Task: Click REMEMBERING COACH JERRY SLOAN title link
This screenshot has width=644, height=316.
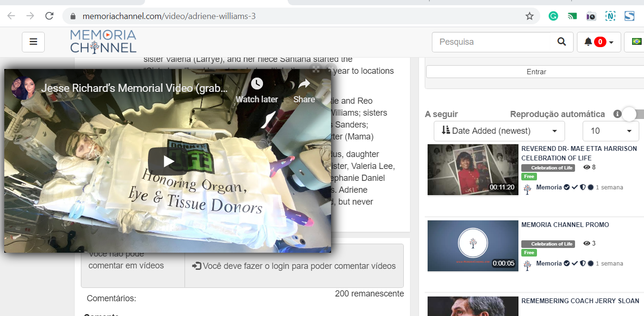Action: click(x=580, y=301)
